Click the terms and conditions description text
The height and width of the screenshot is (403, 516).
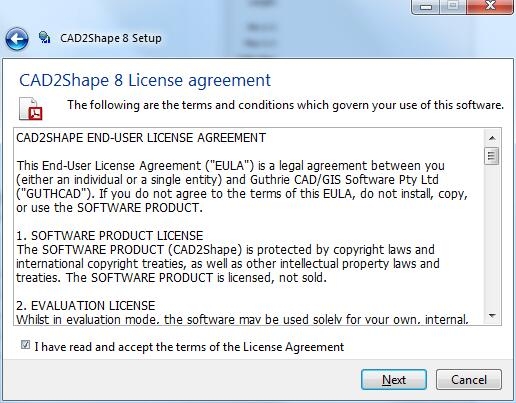pos(286,105)
